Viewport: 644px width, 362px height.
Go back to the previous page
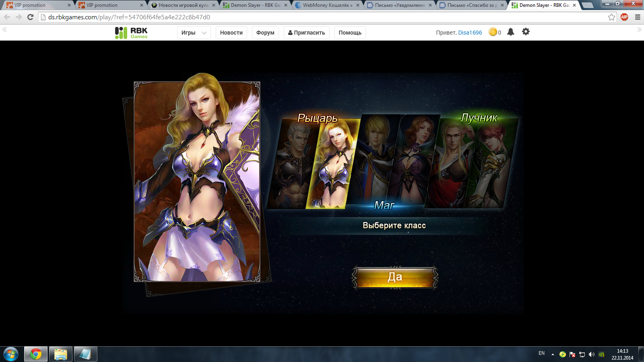coord(7,17)
